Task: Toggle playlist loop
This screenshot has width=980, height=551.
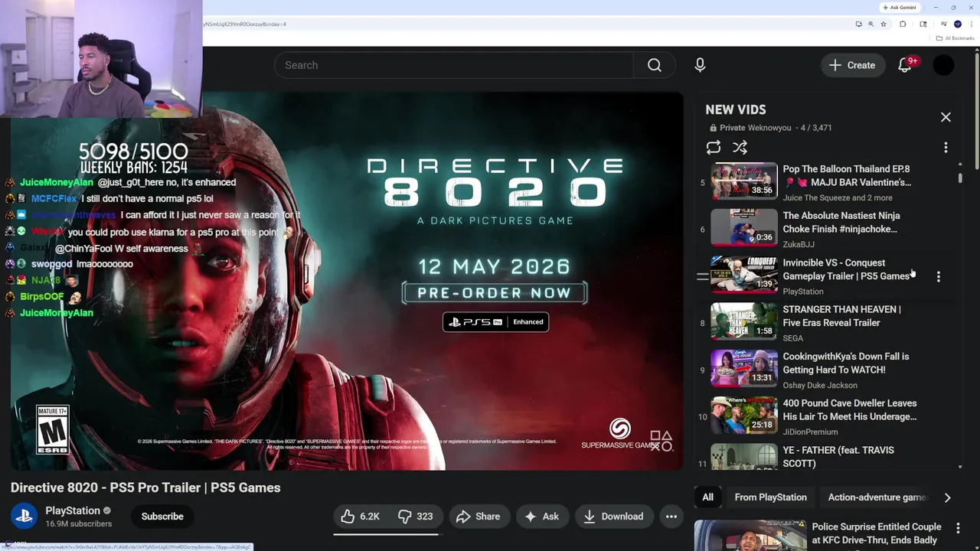Action: click(714, 147)
